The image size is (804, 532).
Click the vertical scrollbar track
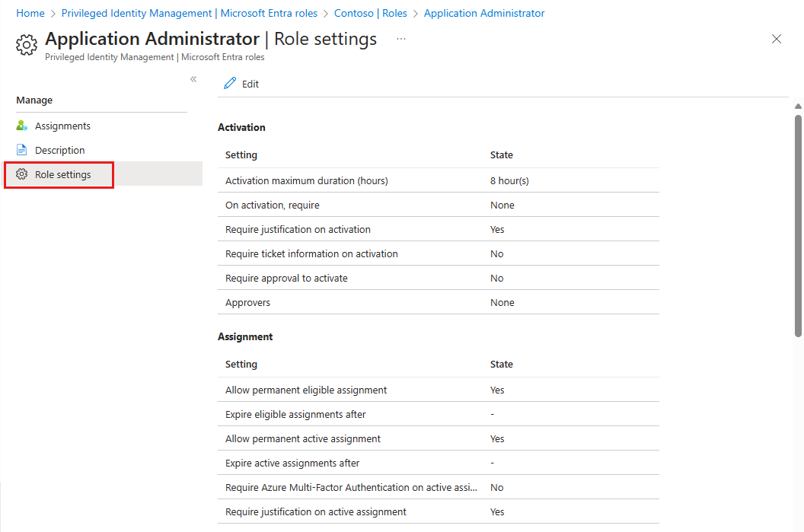pyautogui.click(x=797, y=228)
